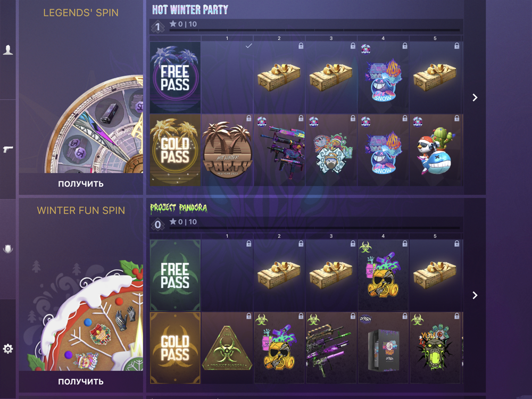Open the shield badge icon in sidebar
This screenshot has width=532, height=399.
(x=8, y=248)
